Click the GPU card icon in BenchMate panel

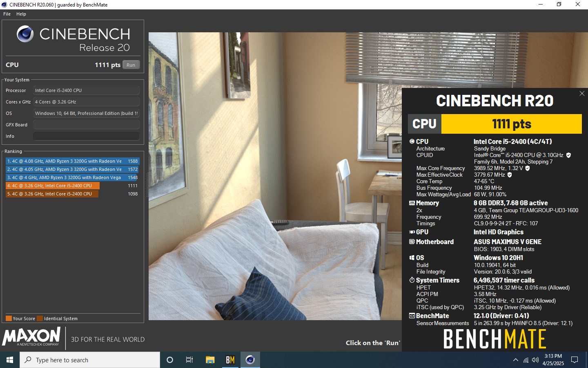point(412,232)
